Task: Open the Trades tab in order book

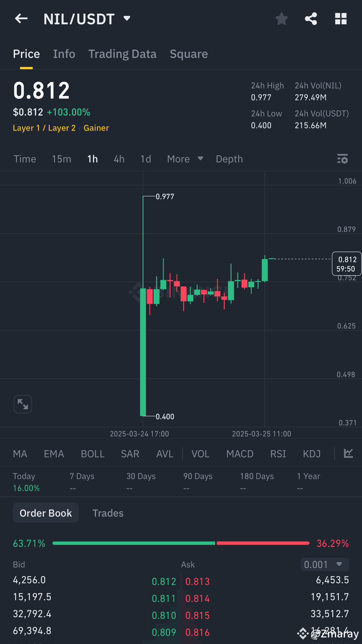Action: coord(108,513)
